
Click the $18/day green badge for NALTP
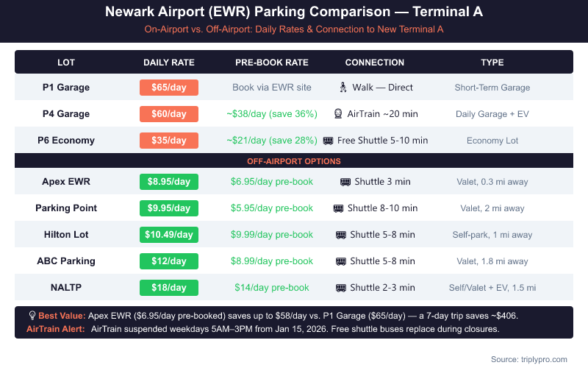pyautogui.click(x=169, y=288)
